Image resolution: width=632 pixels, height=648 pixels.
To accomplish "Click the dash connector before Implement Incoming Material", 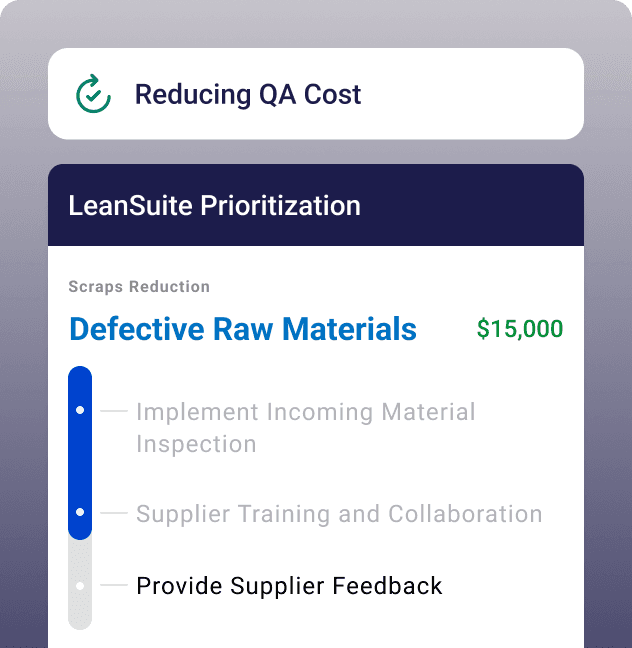I will [114, 411].
